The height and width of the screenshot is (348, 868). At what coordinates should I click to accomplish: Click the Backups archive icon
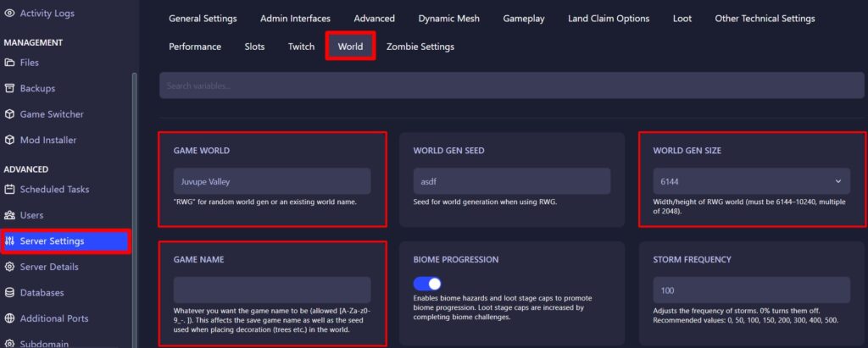point(10,88)
